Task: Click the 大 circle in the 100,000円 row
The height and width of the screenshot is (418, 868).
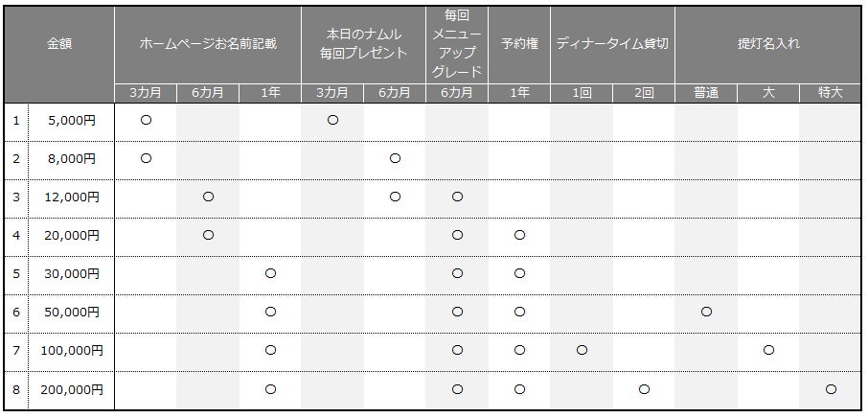Action: pos(768,351)
